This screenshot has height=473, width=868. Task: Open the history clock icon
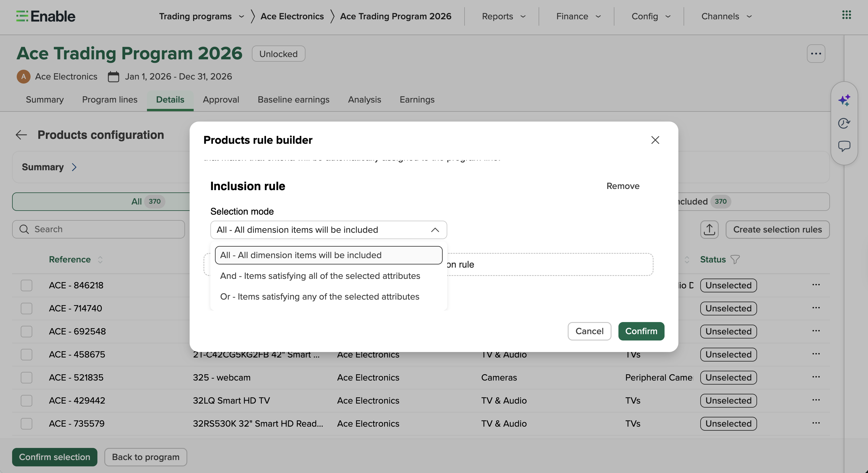(x=844, y=123)
